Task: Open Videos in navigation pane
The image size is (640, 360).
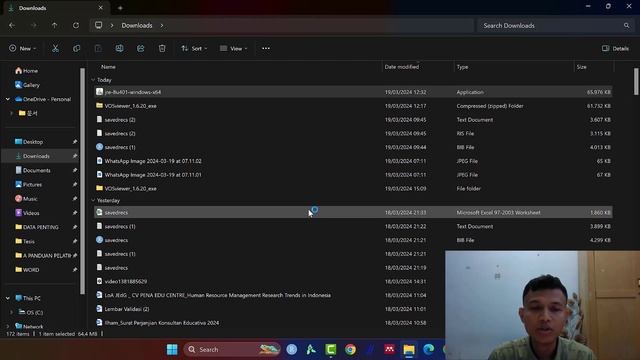Action: pyautogui.click(x=27, y=213)
